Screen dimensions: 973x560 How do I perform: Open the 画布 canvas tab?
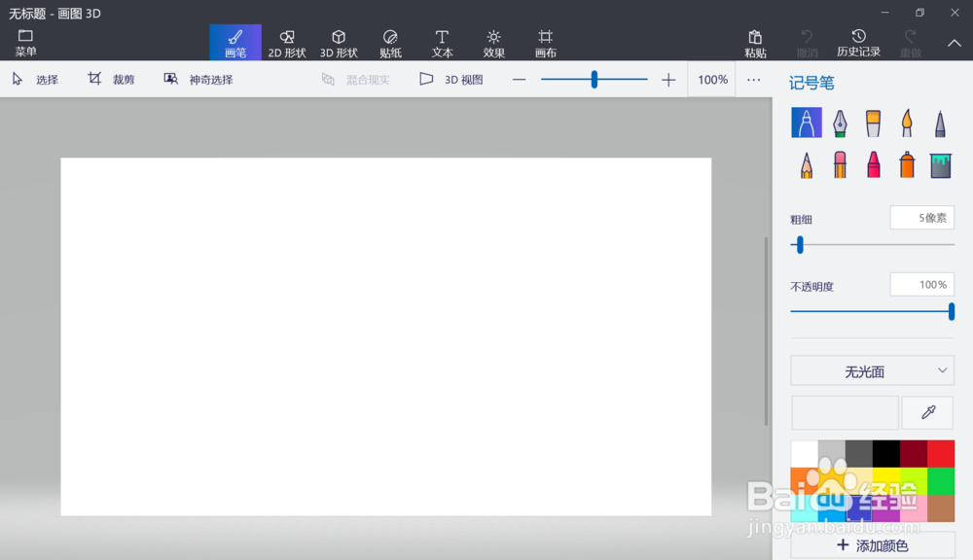tap(546, 43)
